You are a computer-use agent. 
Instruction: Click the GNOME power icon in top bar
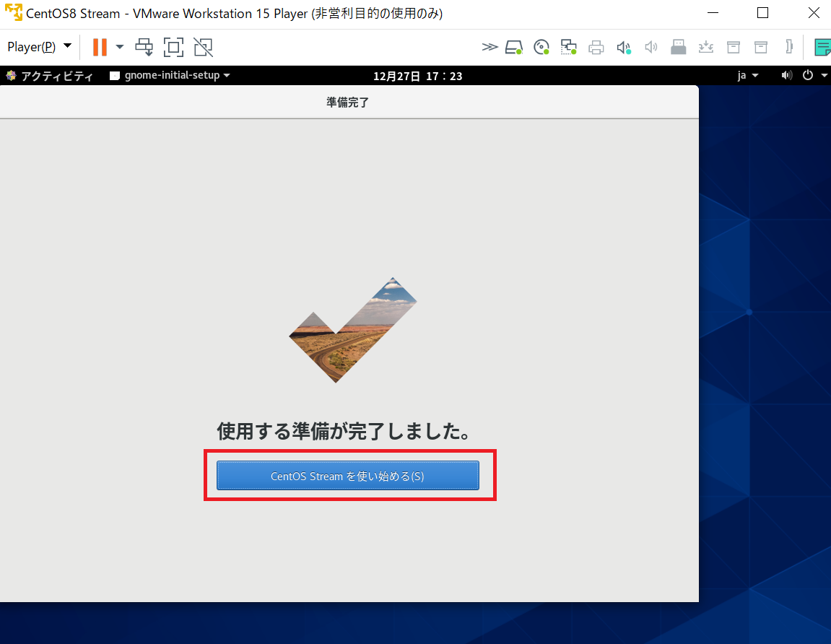tap(808, 75)
